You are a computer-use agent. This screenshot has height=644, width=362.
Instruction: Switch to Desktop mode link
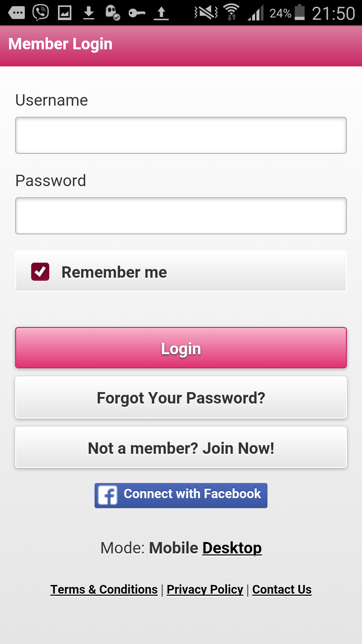point(232,548)
